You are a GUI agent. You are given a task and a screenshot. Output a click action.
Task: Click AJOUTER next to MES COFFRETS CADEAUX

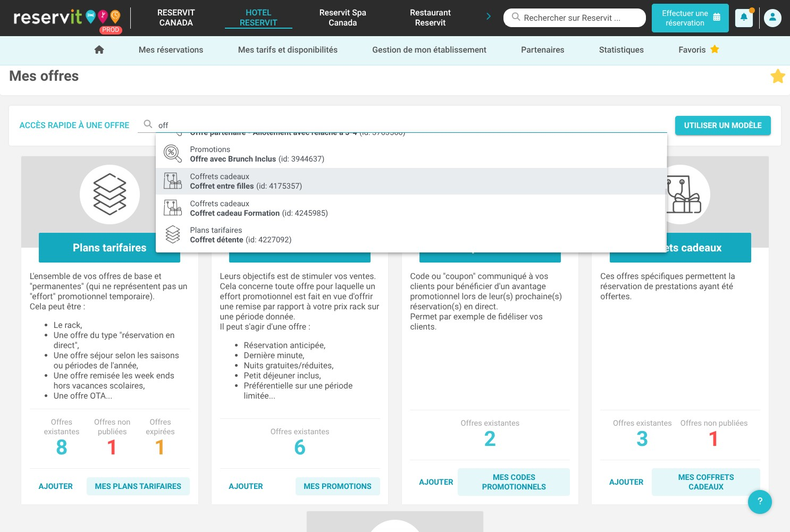point(626,482)
